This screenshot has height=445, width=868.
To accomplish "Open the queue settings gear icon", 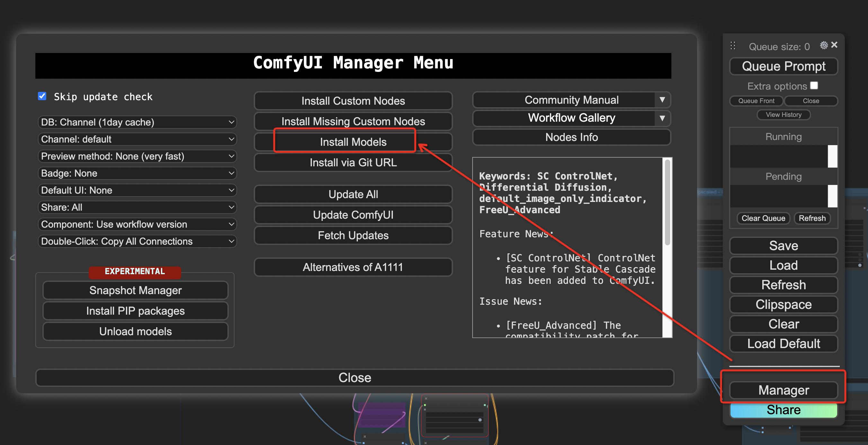I will point(824,46).
